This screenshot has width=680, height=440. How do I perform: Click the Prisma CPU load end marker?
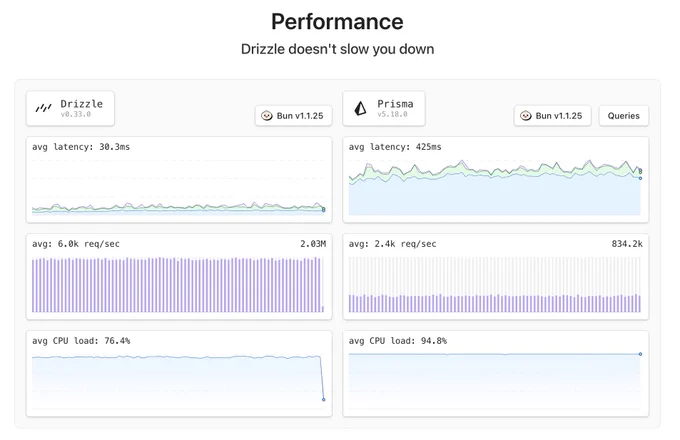click(x=640, y=354)
